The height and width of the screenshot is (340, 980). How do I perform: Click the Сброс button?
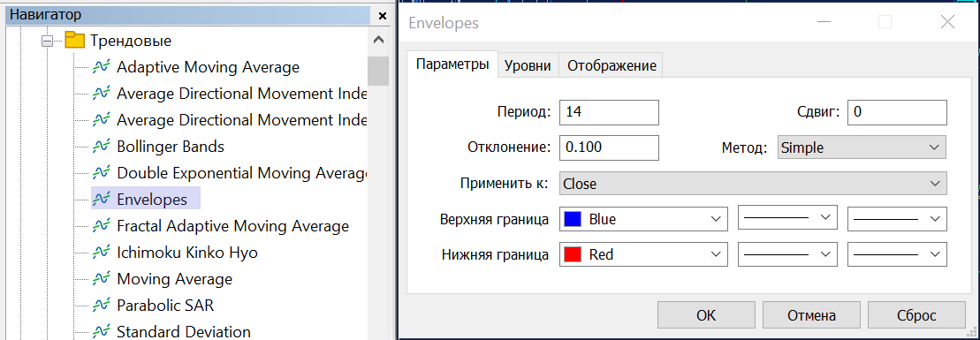[917, 314]
